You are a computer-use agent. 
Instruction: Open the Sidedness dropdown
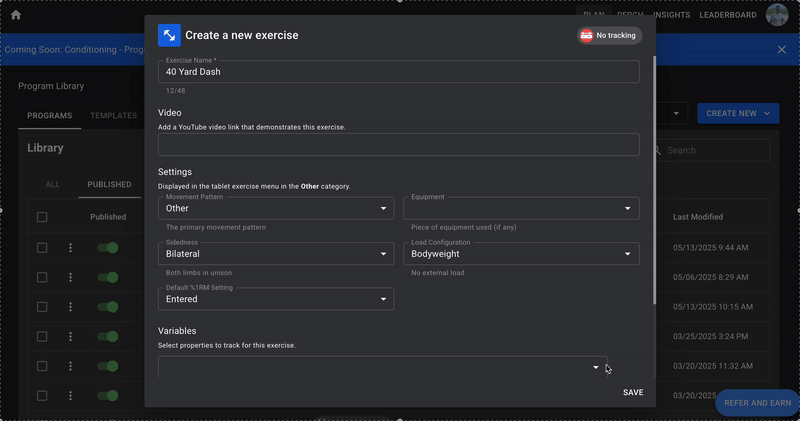(x=276, y=254)
